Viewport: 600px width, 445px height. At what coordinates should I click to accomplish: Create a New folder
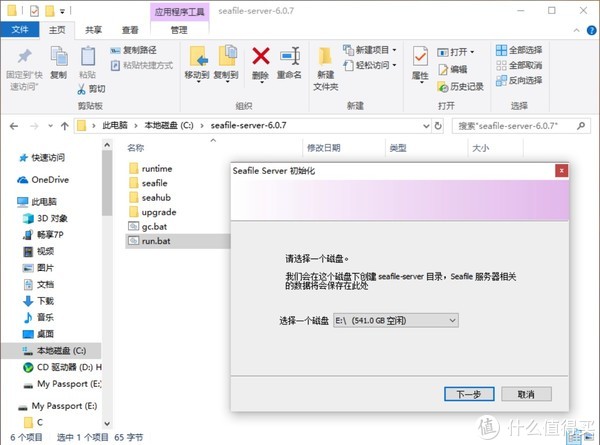pos(325,69)
